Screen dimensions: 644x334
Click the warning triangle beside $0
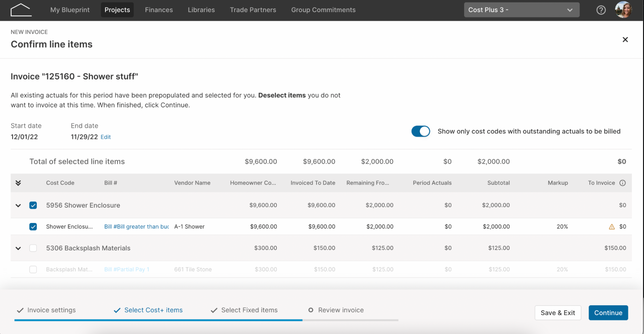point(612,227)
